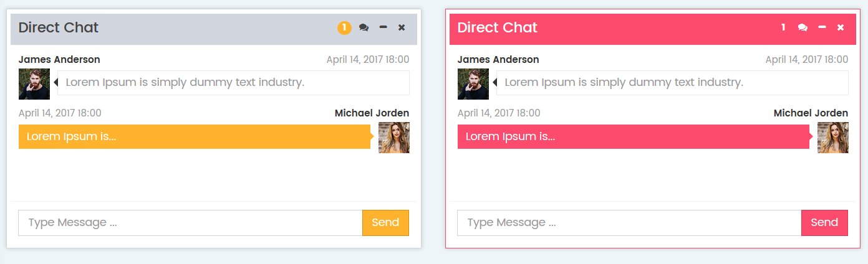Select the pink 'Lorem Ipsum is...' message bubble

coord(634,137)
